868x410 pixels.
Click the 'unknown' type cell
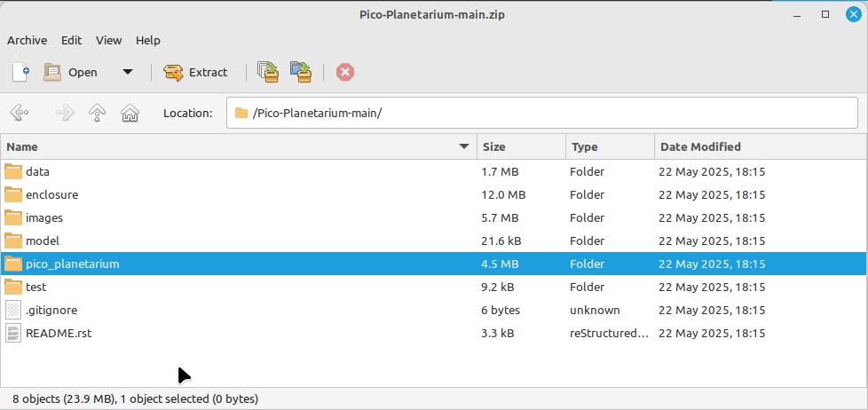click(x=596, y=310)
